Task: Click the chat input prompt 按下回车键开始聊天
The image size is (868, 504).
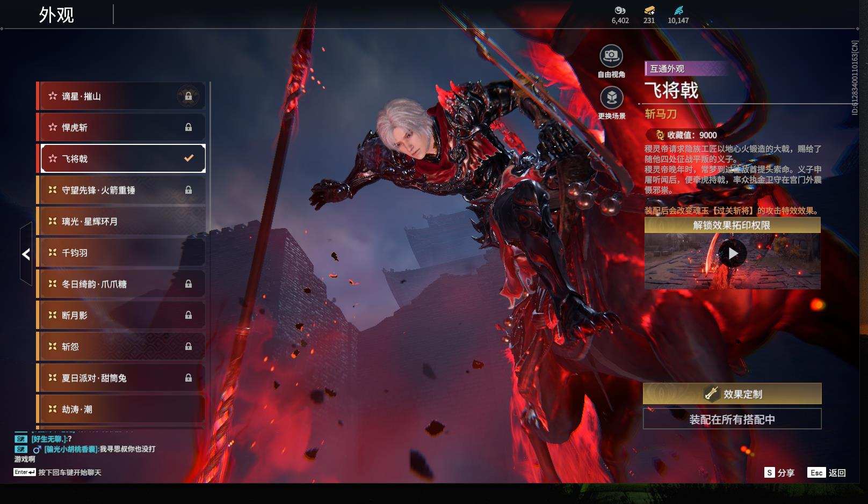Action: pos(70,472)
